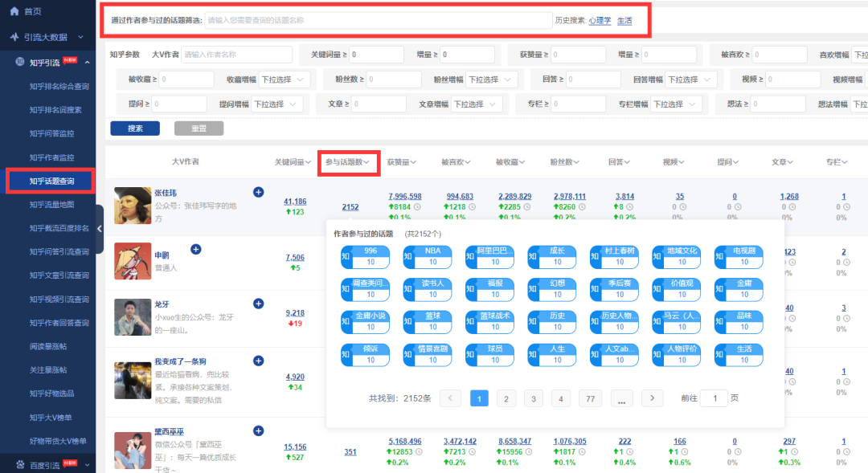Focus the 大V作者 name input

236,55
